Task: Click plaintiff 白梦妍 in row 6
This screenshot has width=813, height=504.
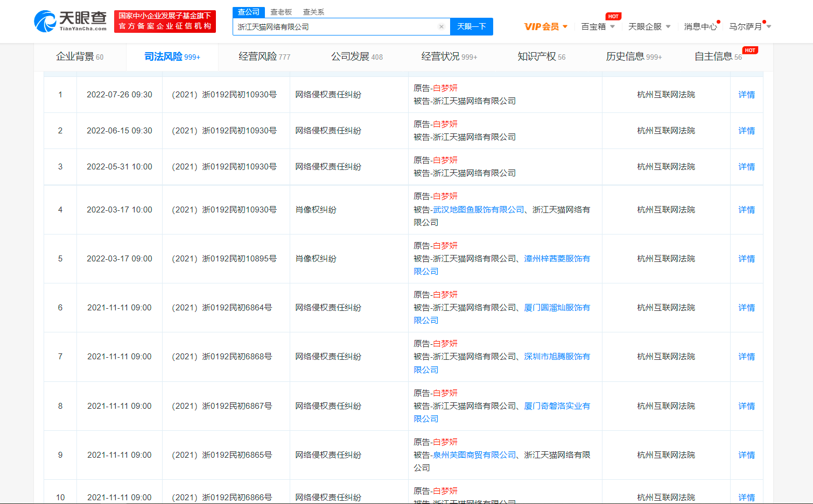Action: click(445, 295)
